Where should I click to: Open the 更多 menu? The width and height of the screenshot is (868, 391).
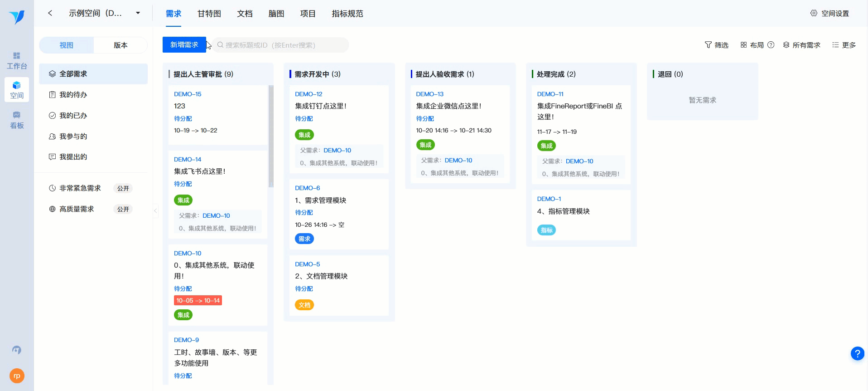(844, 45)
